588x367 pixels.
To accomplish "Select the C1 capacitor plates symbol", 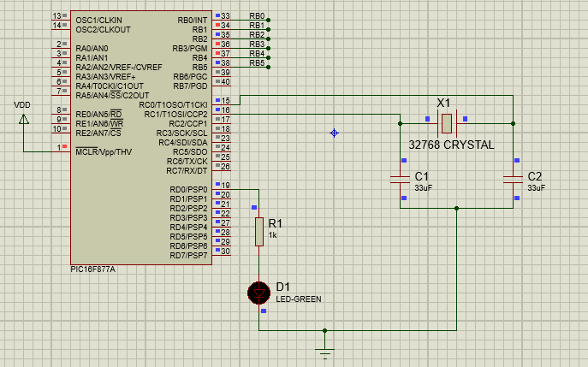I will point(400,180).
